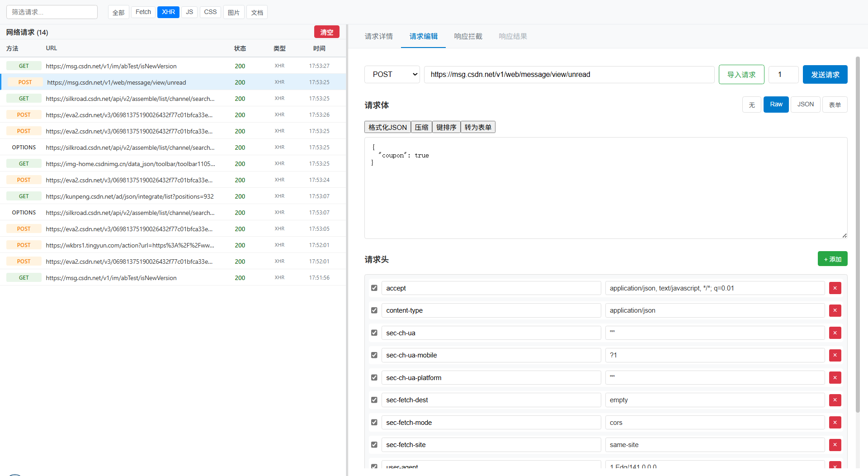Disable the sec-fetch-dest header checkbox

pos(374,400)
